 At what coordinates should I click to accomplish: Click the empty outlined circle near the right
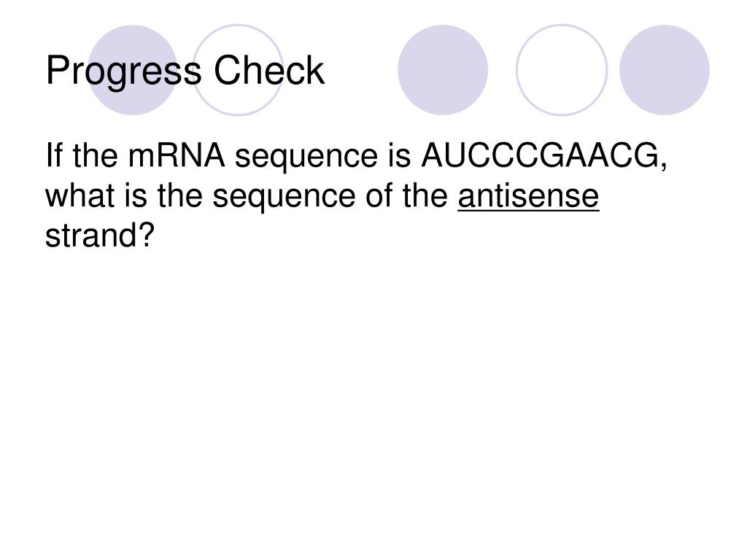click(x=562, y=70)
